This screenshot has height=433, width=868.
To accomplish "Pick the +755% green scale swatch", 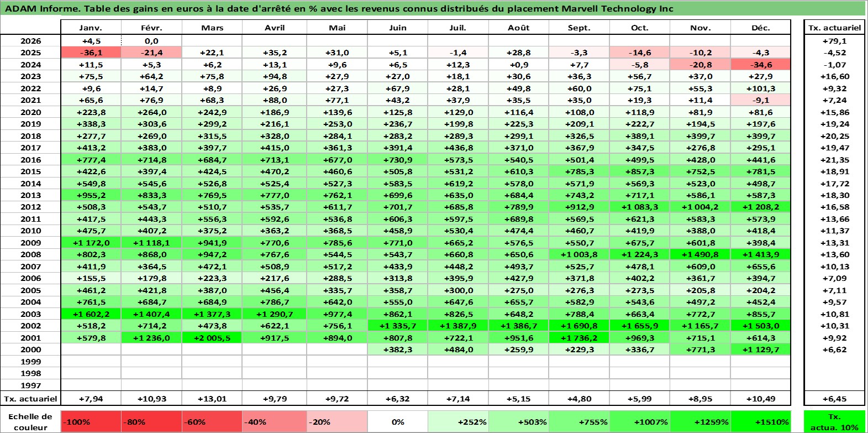I will click(579, 421).
